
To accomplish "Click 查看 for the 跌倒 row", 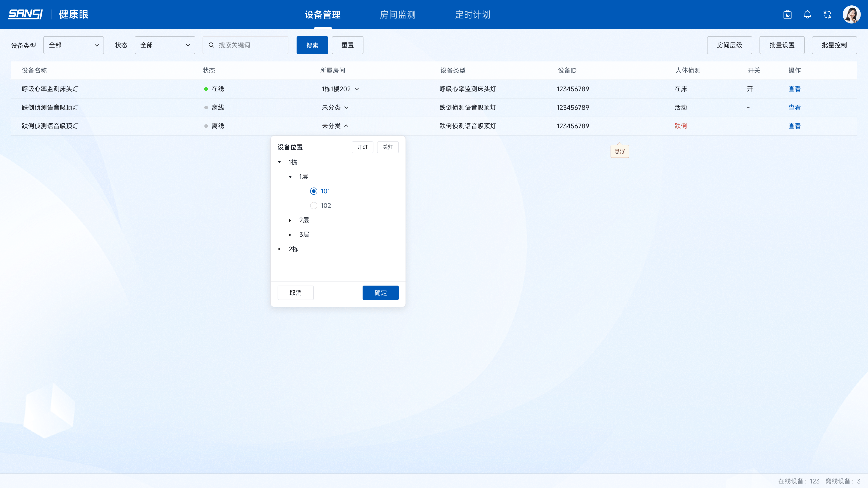I will (795, 126).
